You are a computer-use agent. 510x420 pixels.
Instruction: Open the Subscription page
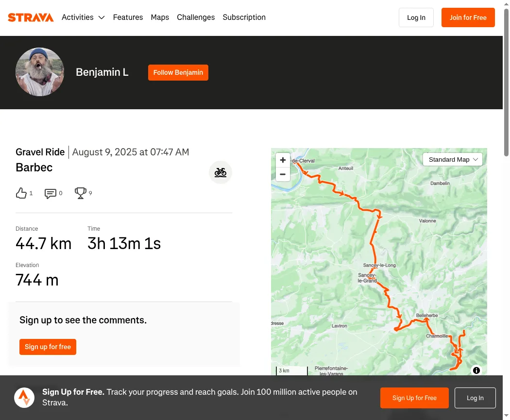coord(244,17)
